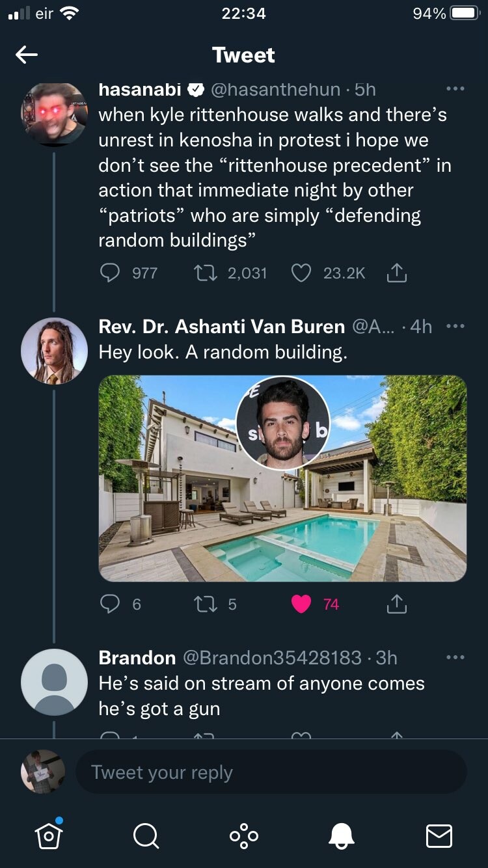This screenshot has height=868, width=488.
Task: Retweet hasanabi's tweet
Action: point(205,273)
